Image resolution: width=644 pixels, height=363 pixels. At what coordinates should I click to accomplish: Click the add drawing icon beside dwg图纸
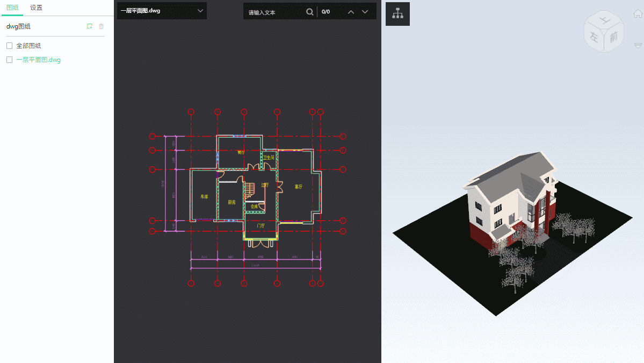[90, 26]
